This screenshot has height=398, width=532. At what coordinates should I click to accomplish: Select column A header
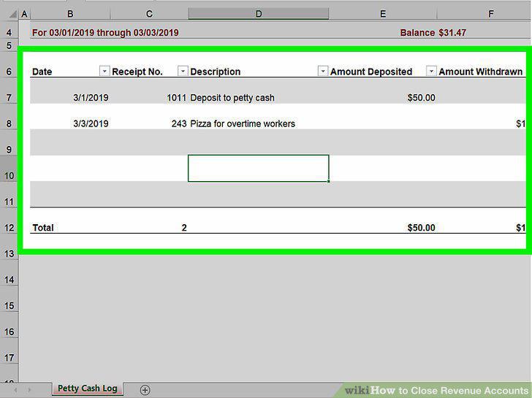click(24, 14)
